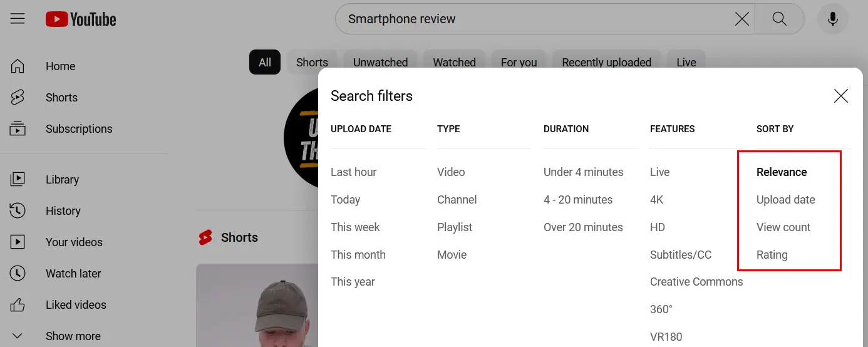Expand Show more in the sidebar
868x347 pixels.
(73, 336)
